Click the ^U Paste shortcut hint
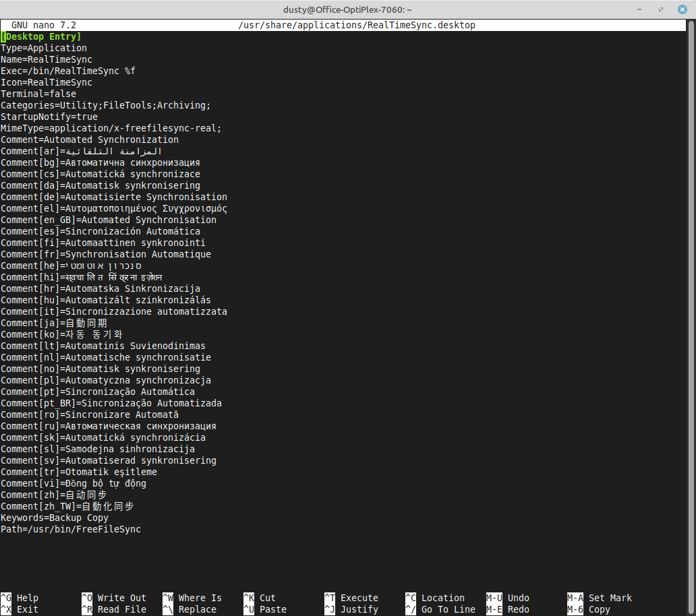Image resolution: width=696 pixels, height=616 pixels. (265, 609)
